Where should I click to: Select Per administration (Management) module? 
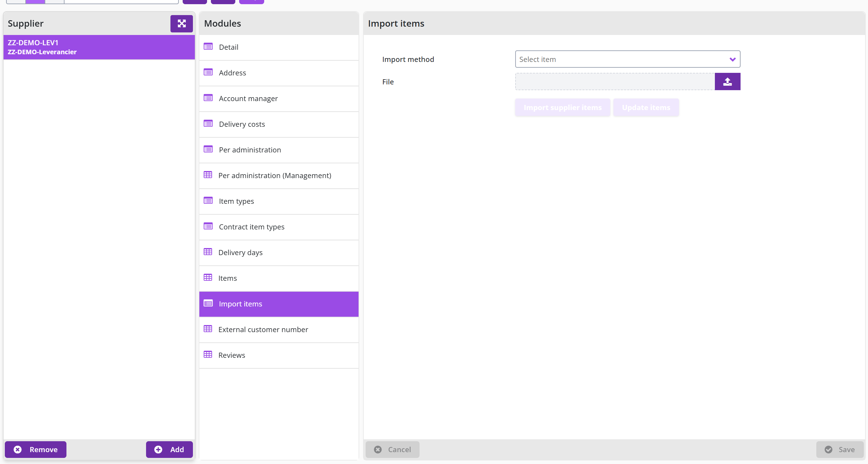279,176
